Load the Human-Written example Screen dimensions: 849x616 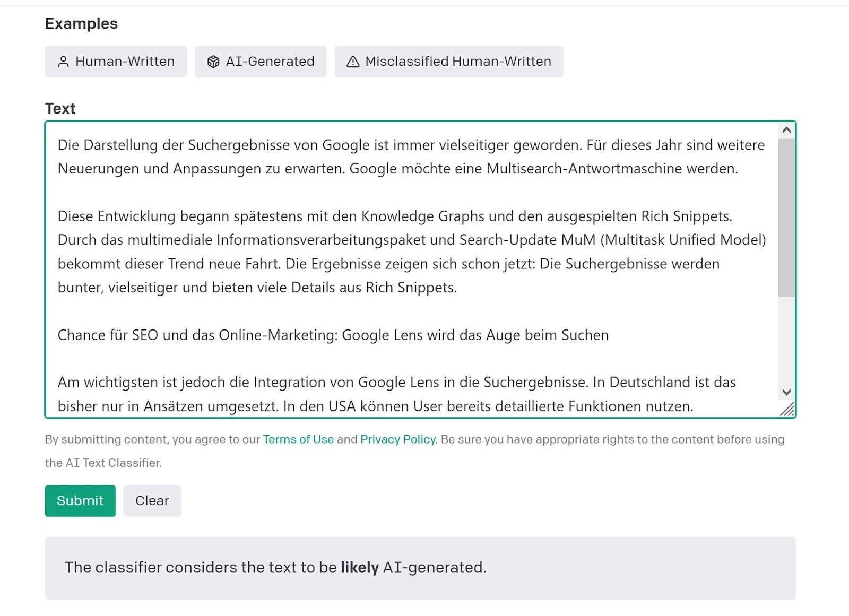click(x=116, y=62)
